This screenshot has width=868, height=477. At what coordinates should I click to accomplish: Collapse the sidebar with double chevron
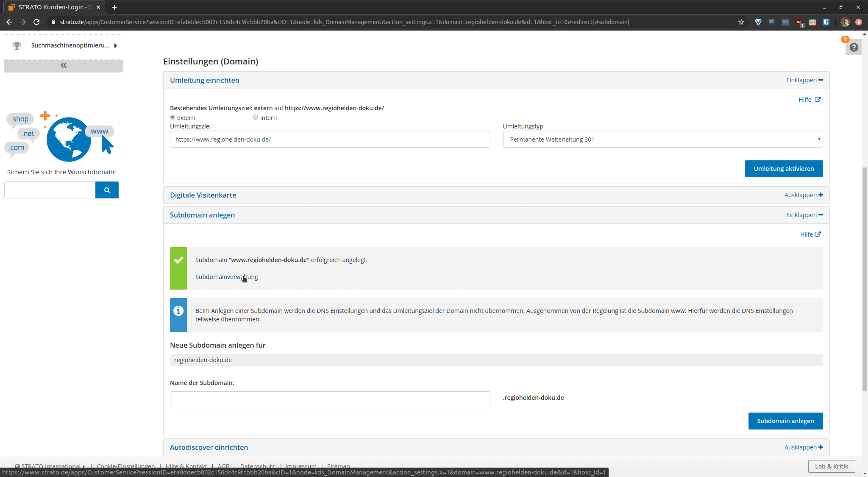coord(64,65)
